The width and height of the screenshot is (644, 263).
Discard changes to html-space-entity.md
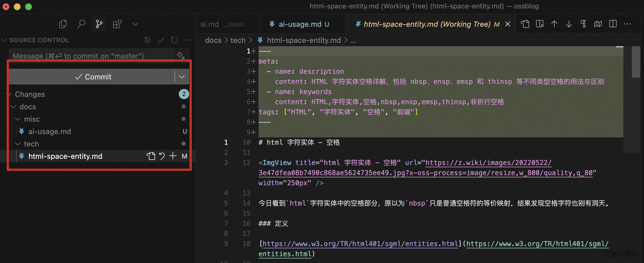tap(162, 156)
